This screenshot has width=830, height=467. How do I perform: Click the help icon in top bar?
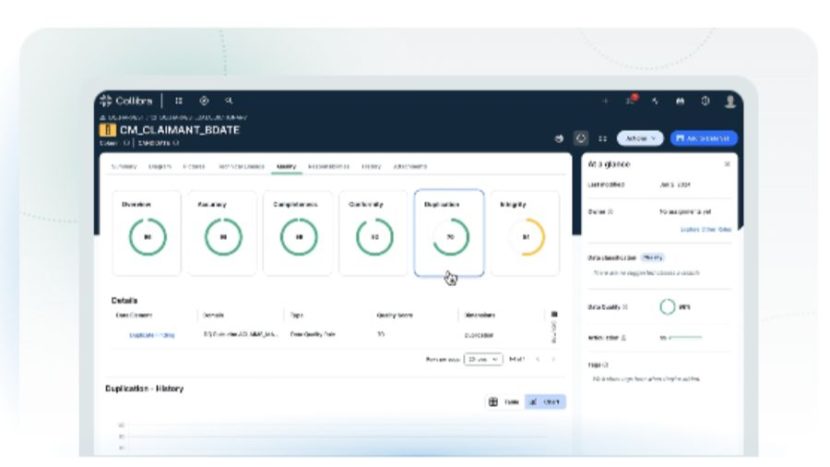706,101
